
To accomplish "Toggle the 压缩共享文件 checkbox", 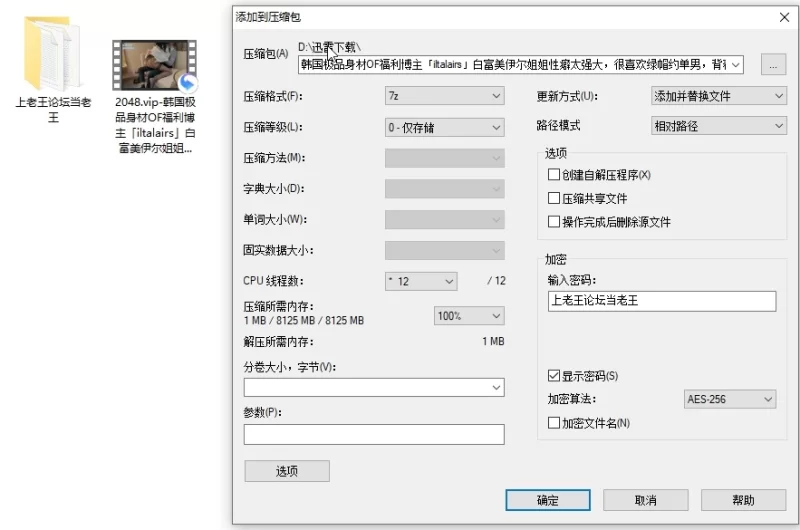I will point(555,199).
